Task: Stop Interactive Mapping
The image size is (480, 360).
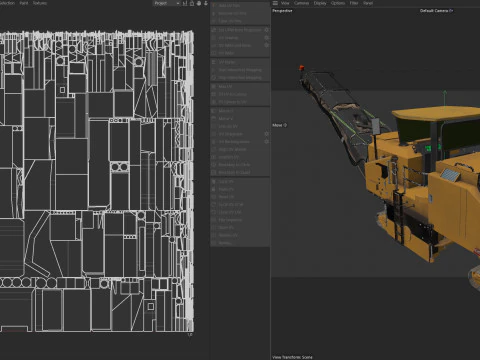Action: point(240,78)
